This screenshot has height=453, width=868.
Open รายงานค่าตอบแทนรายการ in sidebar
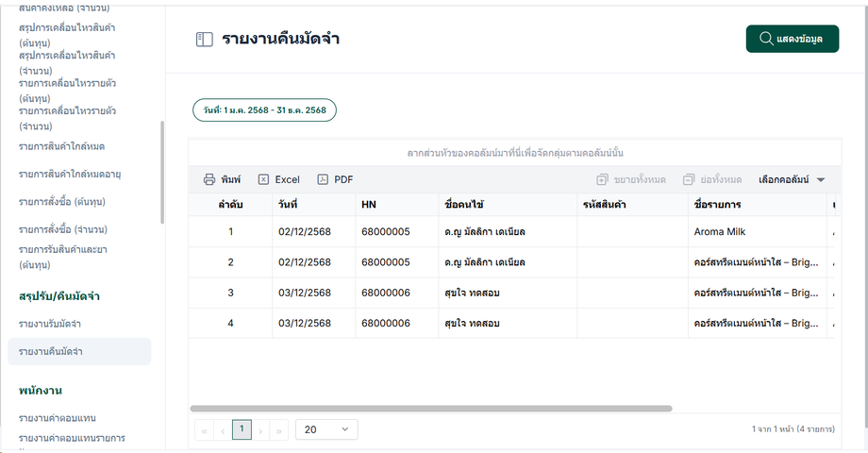point(72,438)
